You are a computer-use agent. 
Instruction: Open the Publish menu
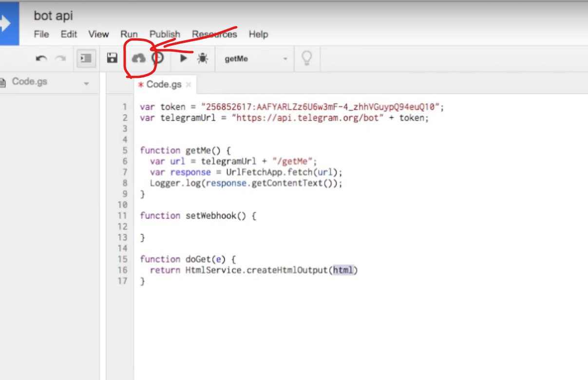pyautogui.click(x=165, y=34)
